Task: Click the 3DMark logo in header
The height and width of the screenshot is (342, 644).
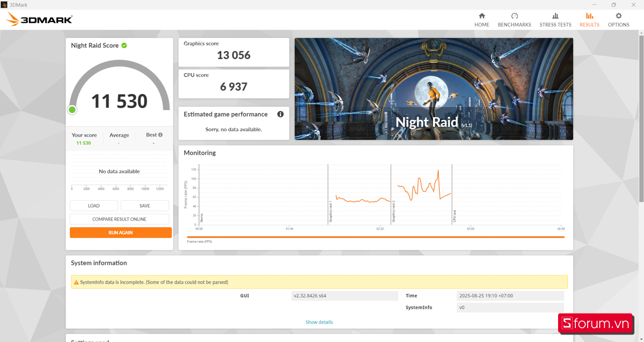Action: (x=39, y=20)
